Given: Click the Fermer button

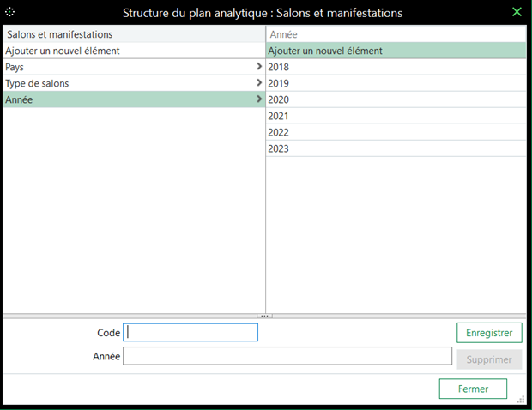Looking at the screenshot, I should tap(473, 389).
